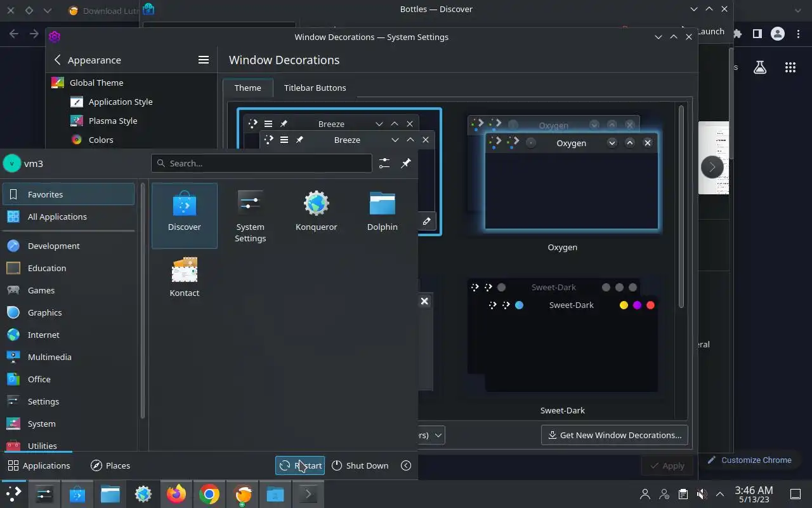Pin the application launcher open
Image resolution: width=812 pixels, height=508 pixels.
[406, 163]
